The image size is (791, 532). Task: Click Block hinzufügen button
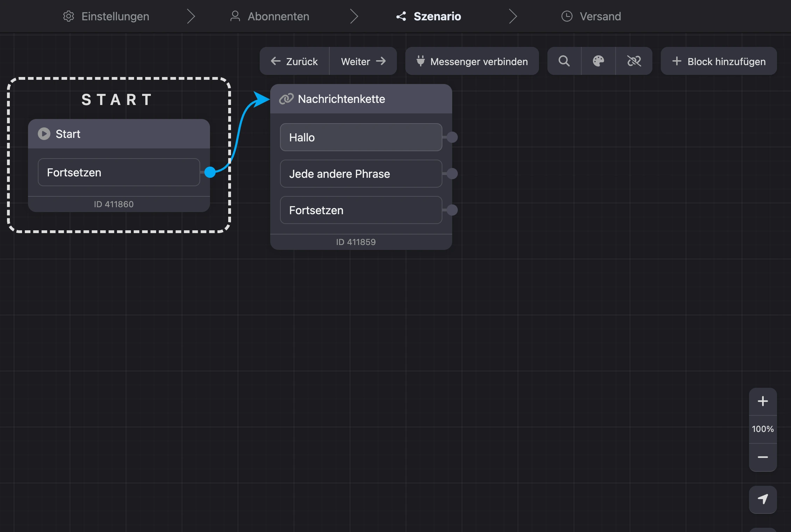(719, 61)
